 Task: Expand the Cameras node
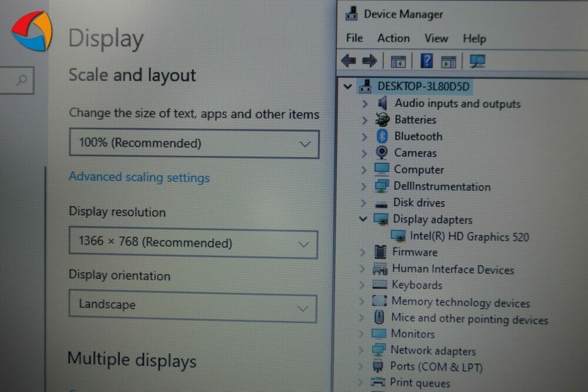[364, 153]
